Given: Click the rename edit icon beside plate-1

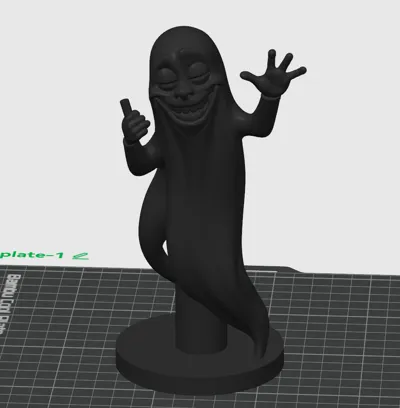Looking at the screenshot, I should tap(81, 256).
